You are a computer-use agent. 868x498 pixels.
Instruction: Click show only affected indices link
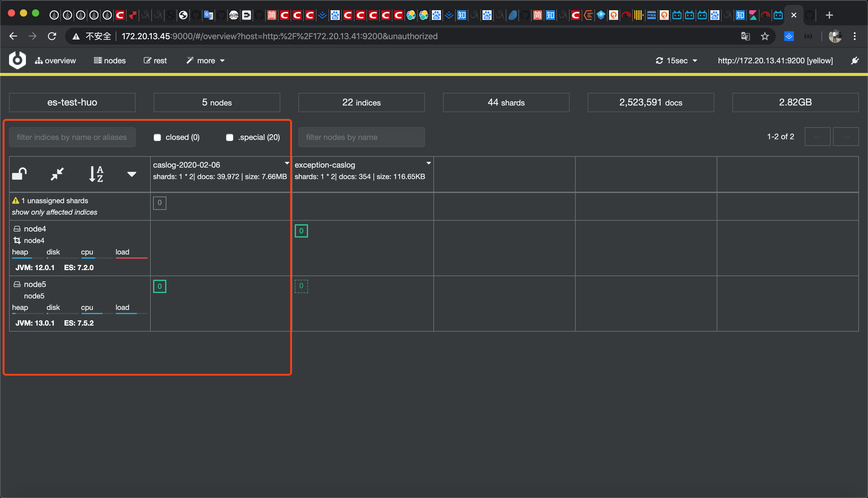point(54,212)
